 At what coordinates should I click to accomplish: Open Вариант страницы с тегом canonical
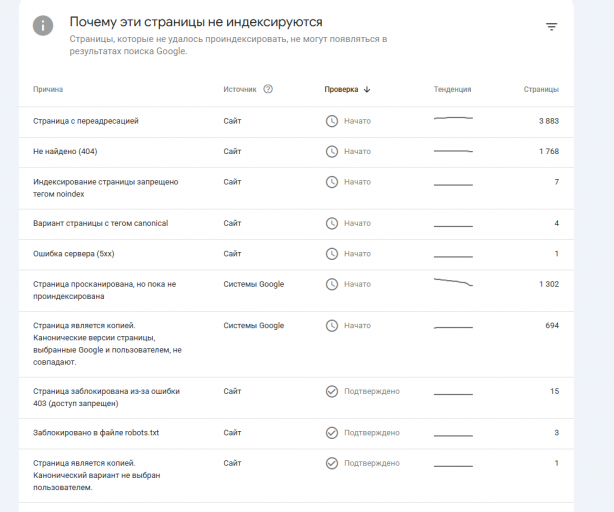[x=101, y=224]
